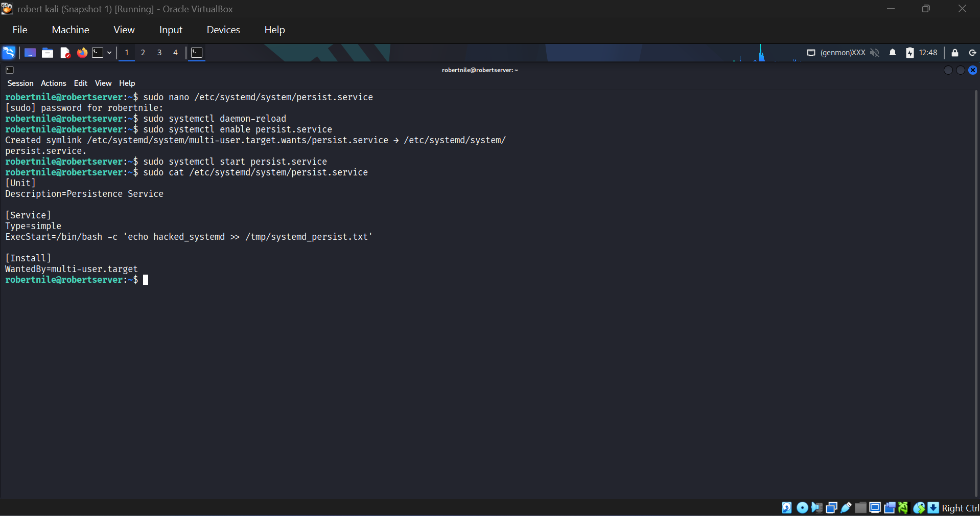Select the terminal window button in the taskbar

point(197,53)
